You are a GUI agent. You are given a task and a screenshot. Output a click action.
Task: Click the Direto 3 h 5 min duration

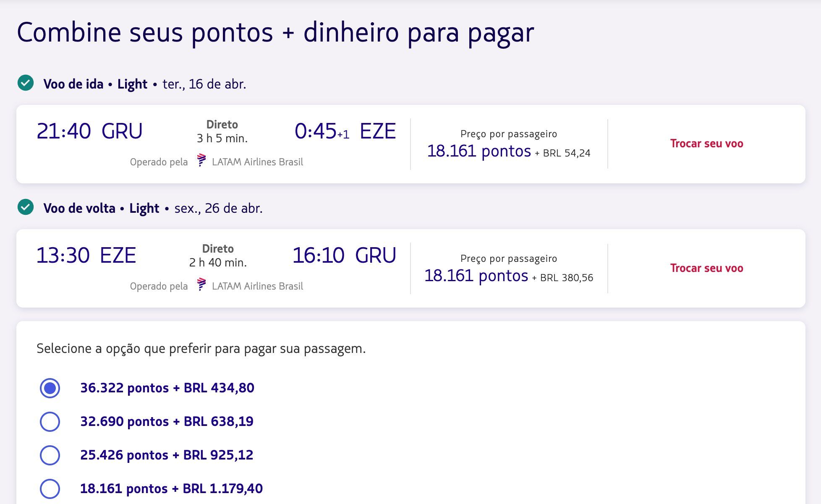pyautogui.click(x=222, y=131)
